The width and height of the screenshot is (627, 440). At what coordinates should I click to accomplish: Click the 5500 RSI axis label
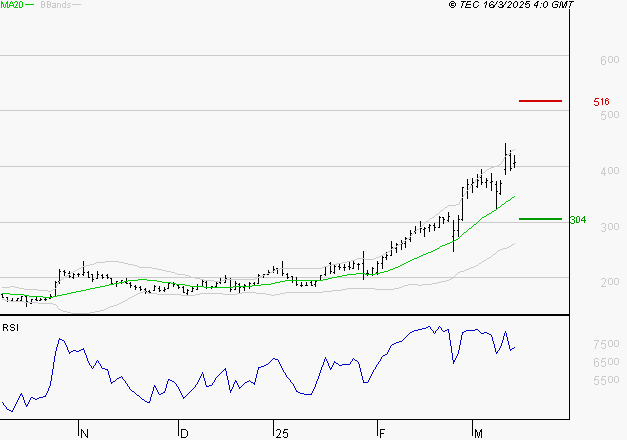click(606, 380)
